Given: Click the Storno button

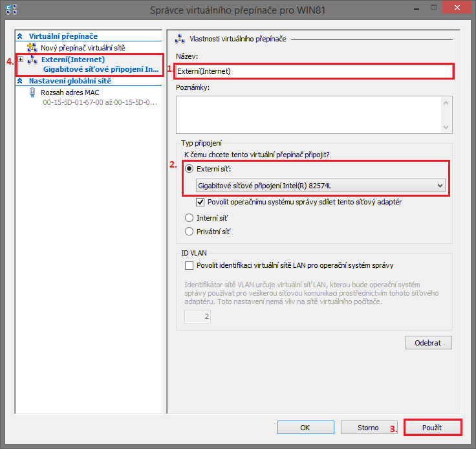Looking at the screenshot, I should [369, 428].
